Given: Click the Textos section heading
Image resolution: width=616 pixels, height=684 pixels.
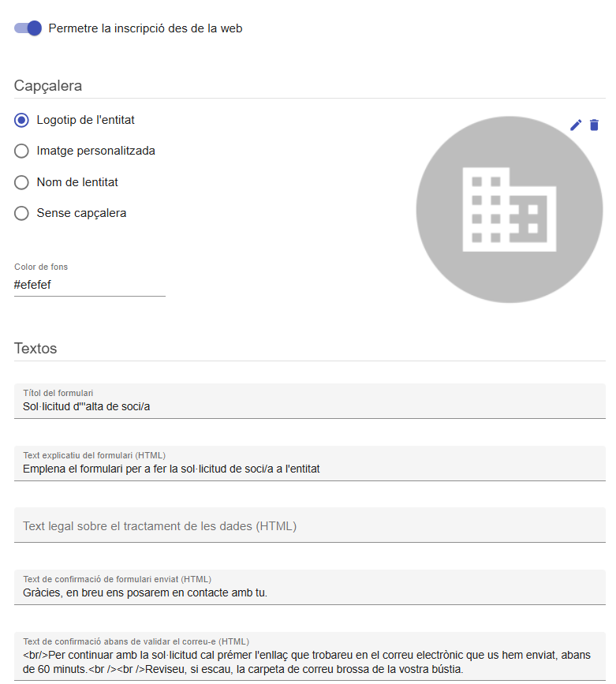Looking at the screenshot, I should [35, 348].
